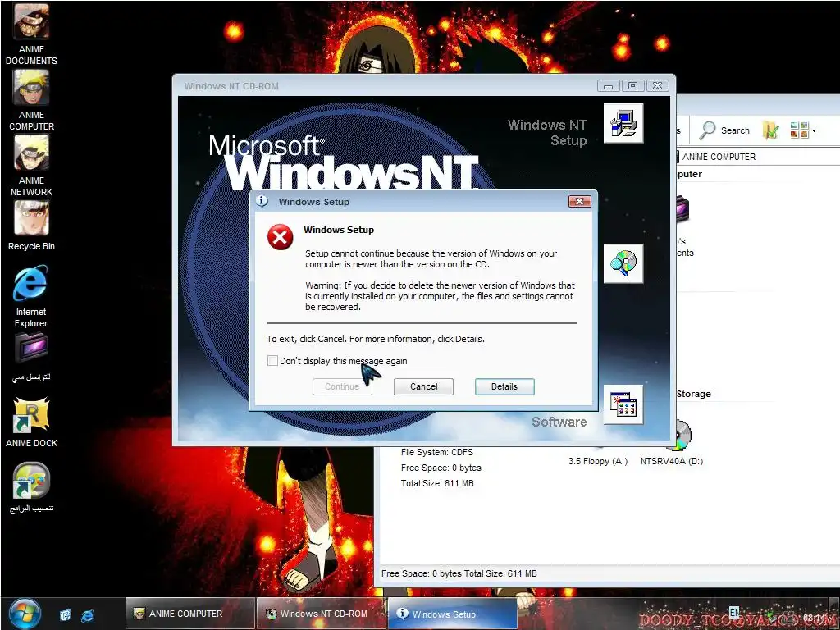The image size is (840, 630).
Task: Close the Windows Setup error dialog
Action: tap(579, 202)
